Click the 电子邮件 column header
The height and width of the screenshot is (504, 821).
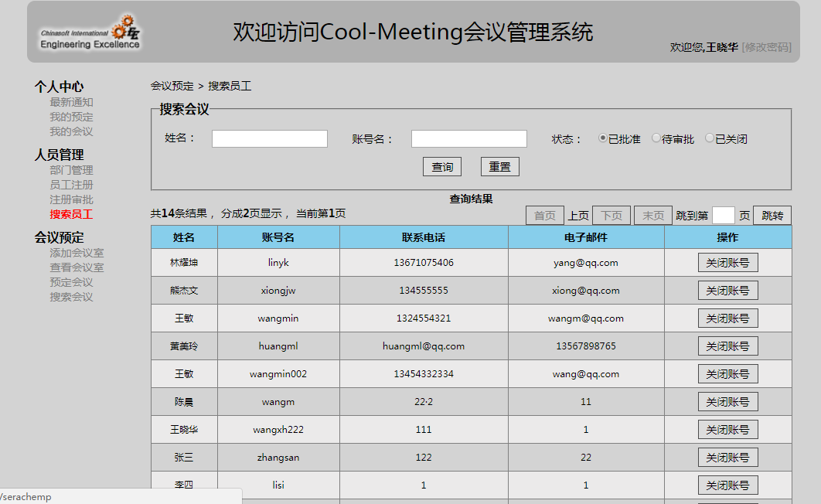[x=586, y=237]
